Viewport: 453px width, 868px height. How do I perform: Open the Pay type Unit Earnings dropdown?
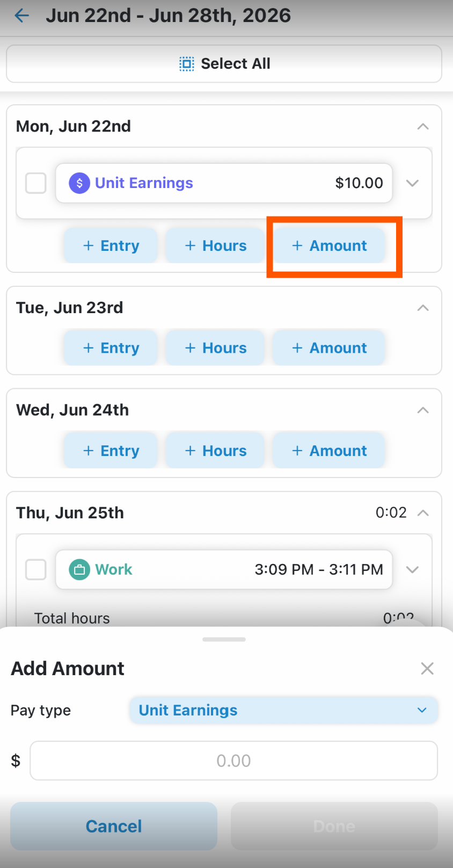(x=284, y=711)
